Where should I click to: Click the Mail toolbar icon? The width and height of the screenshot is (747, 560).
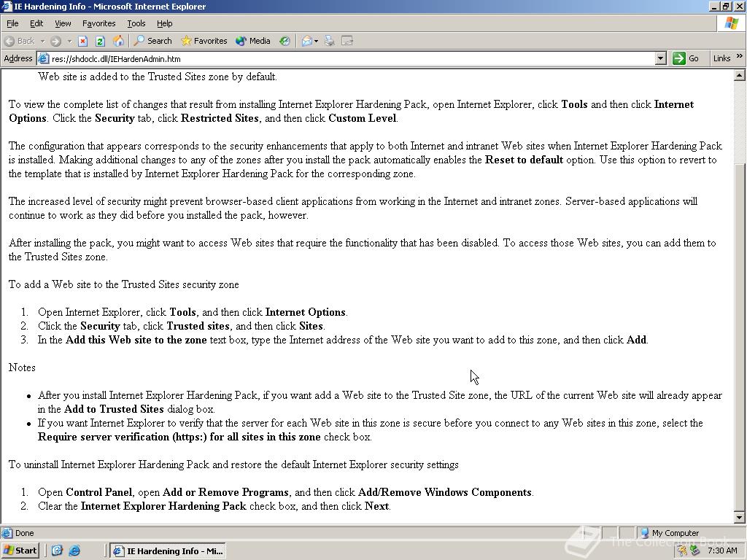[307, 41]
